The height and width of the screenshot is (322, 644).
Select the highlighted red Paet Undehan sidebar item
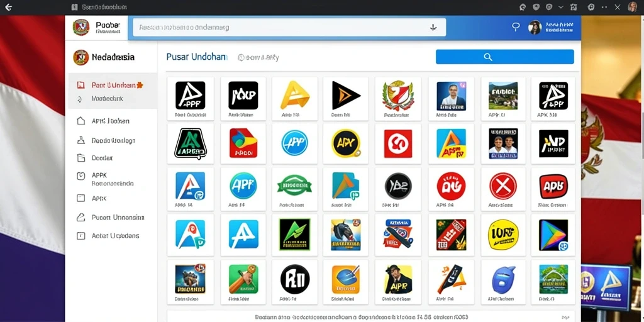(113, 85)
